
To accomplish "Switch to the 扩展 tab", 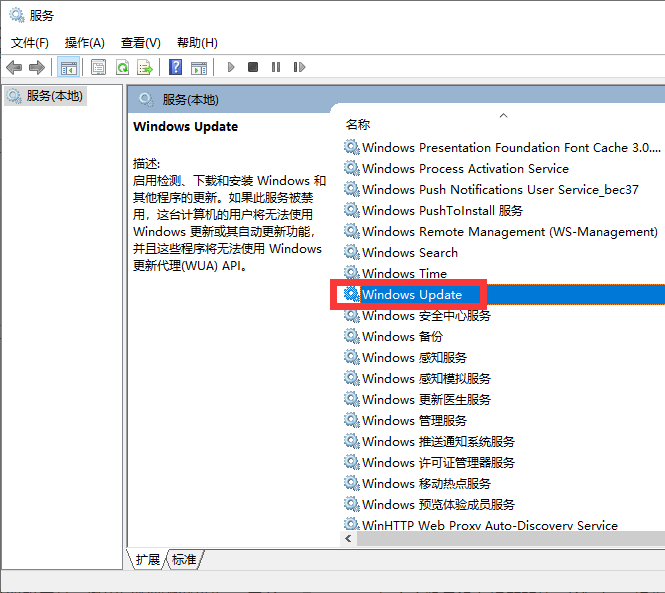I will point(147,559).
